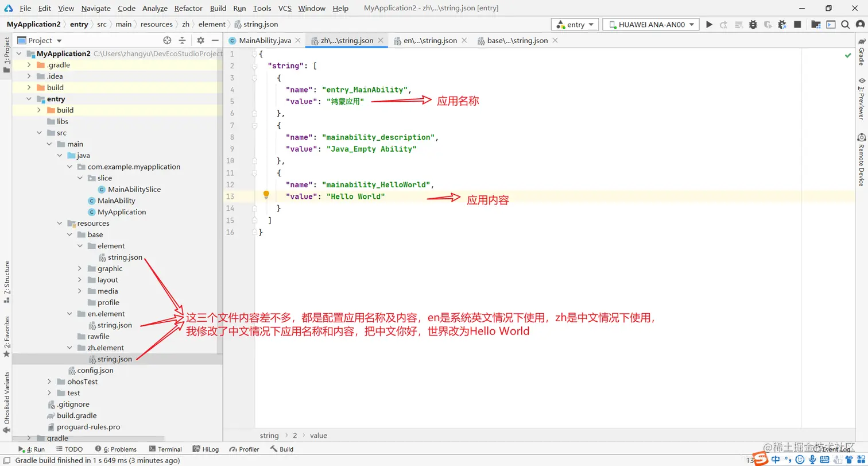
Task: Click the 'value' breadcrumb below the editor
Action: coord(319,436)
